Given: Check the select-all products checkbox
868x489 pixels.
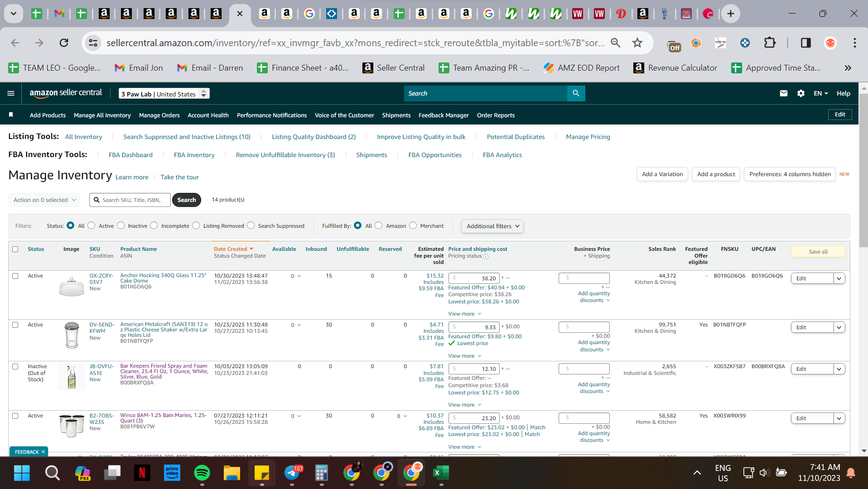Looking at the screenshot, I should [x=15, y=249].
